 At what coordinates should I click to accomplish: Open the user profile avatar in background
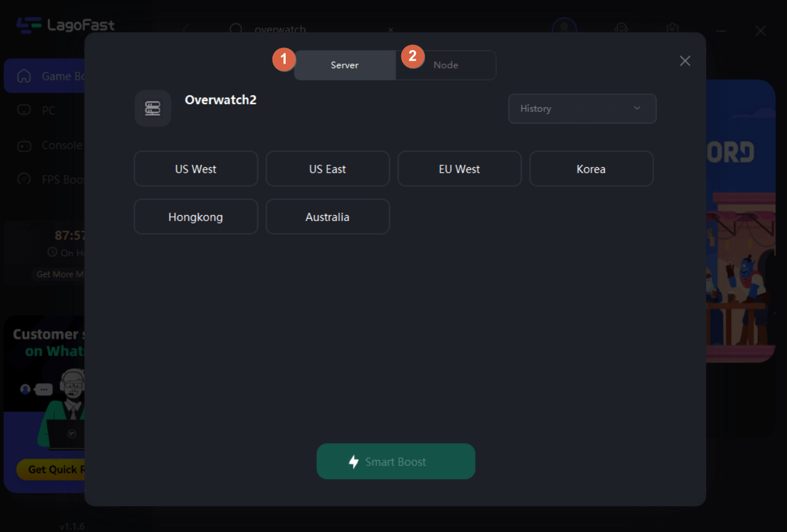click(x=564, y=29)
